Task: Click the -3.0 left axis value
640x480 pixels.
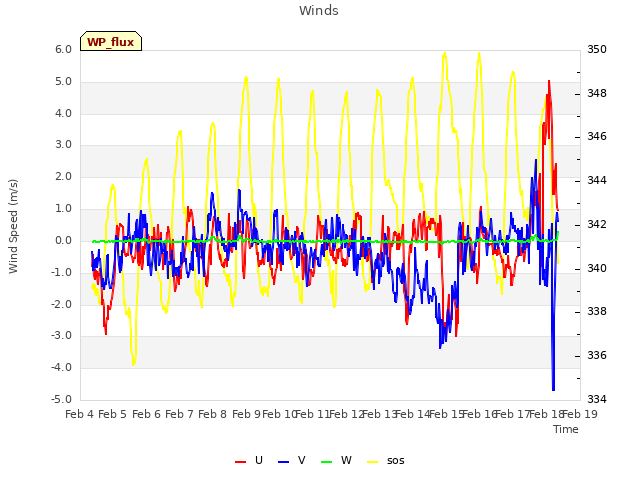Action: pyautogui.click(x=61, y=336)
